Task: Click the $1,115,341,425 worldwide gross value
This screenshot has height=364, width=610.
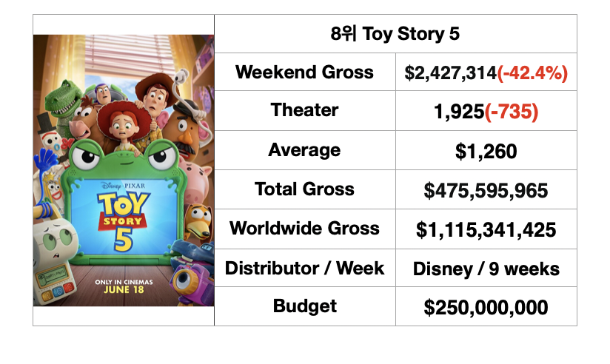Action: [486, 230]
